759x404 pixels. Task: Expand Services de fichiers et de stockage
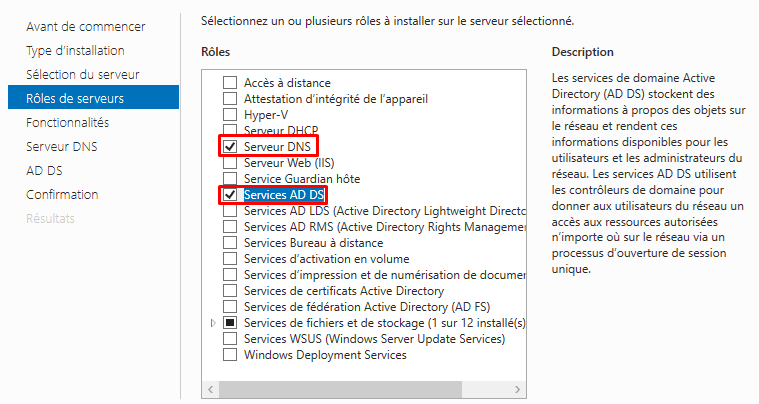212,323
